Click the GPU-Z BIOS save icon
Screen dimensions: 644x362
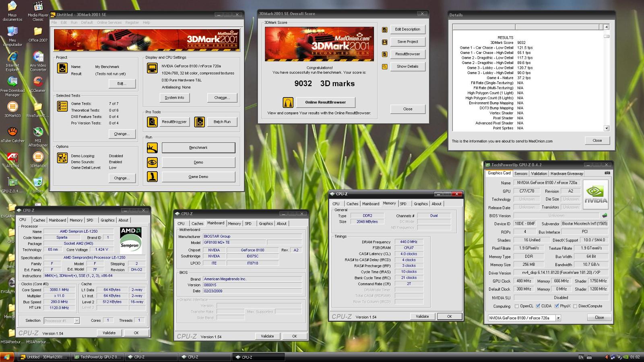pyautogui.click(x=605, y=215)
